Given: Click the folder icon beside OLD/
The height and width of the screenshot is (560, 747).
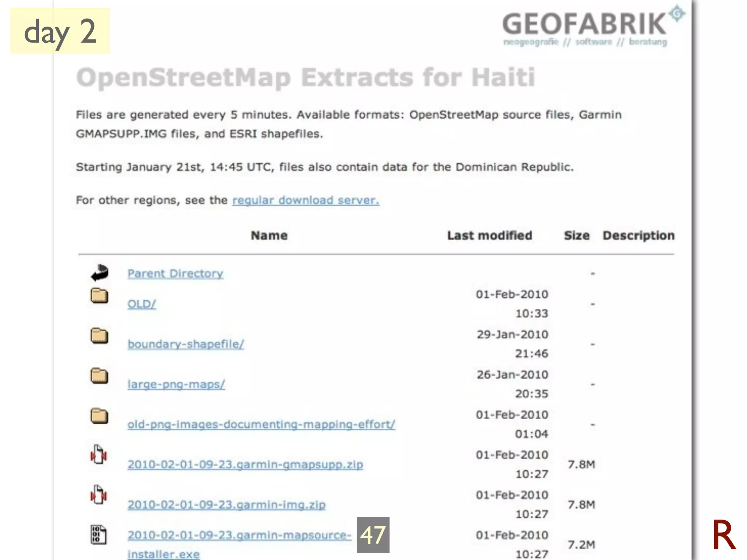Looking at the screenshot, I should coord(99,296).
